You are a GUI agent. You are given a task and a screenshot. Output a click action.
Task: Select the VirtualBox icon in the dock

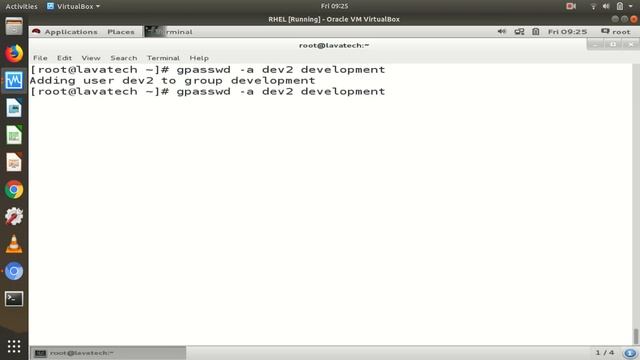pos(14,80)
